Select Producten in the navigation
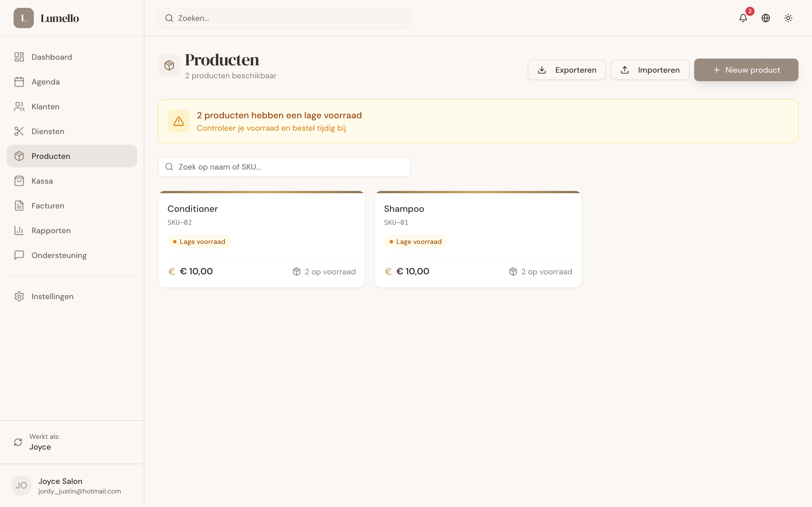Image resolution: width=812 pixels, height=507 pixels. click(51, 156)
